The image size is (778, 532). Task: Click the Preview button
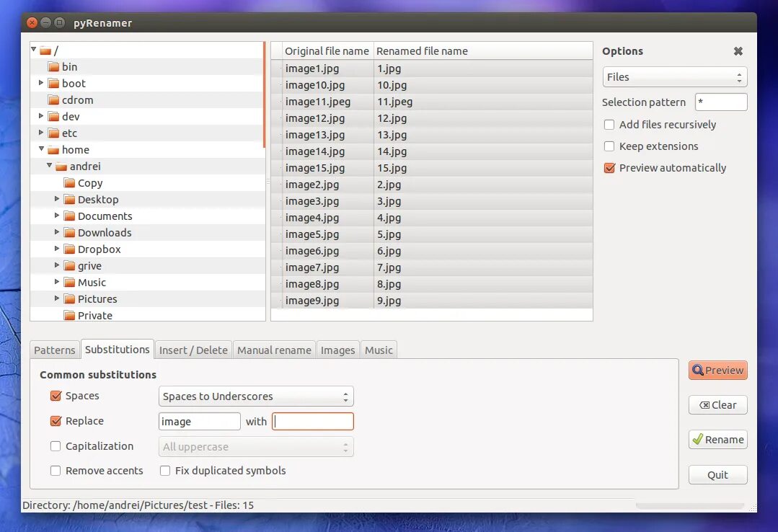[x=718, y=371]
